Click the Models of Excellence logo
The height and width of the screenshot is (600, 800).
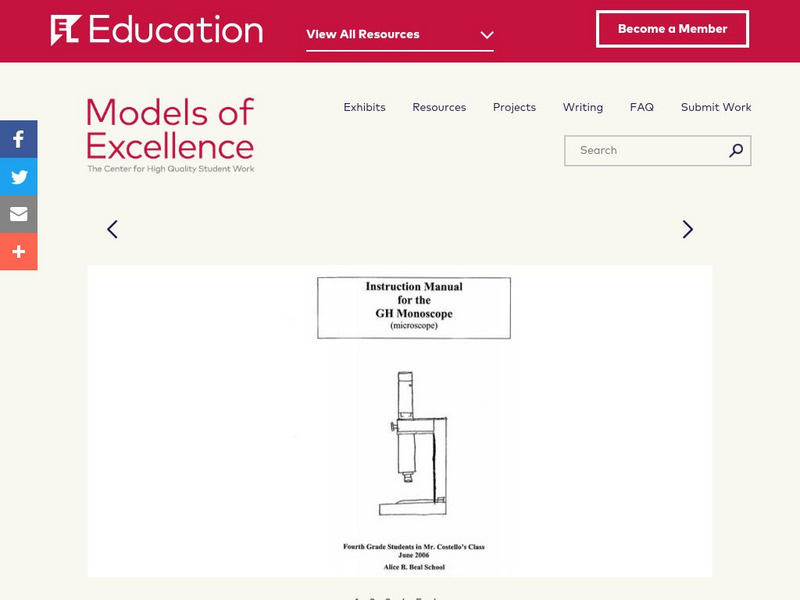[170, 135]
